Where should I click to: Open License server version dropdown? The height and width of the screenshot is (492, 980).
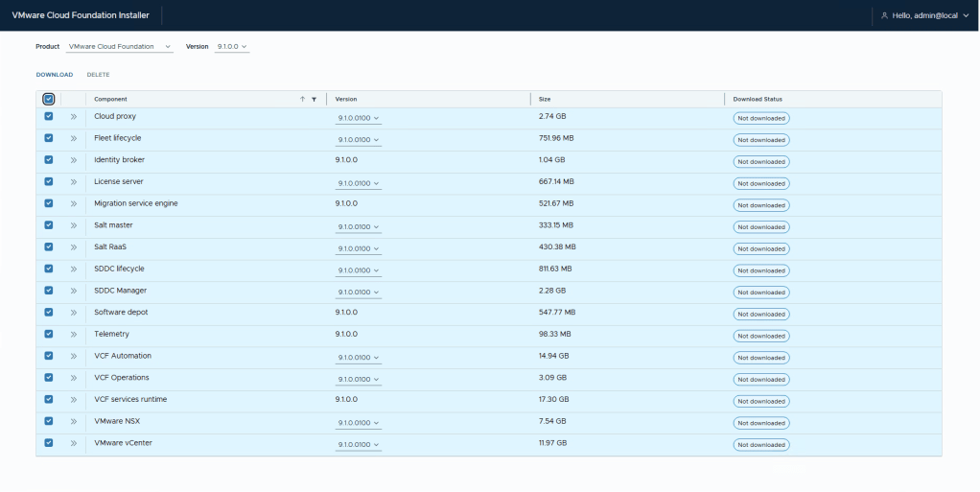pyautogui.click(x=358, y=184)
